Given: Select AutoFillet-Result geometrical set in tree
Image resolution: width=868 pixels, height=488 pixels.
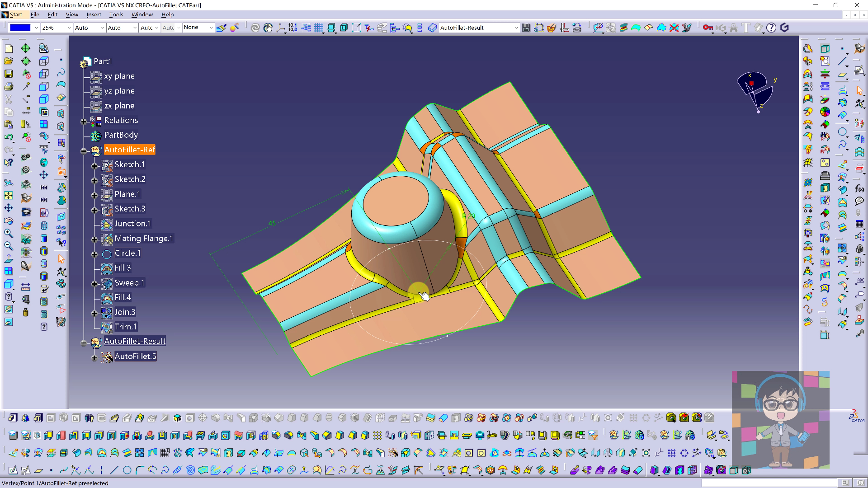Looking at the screenshot, I should coord(135,341).
